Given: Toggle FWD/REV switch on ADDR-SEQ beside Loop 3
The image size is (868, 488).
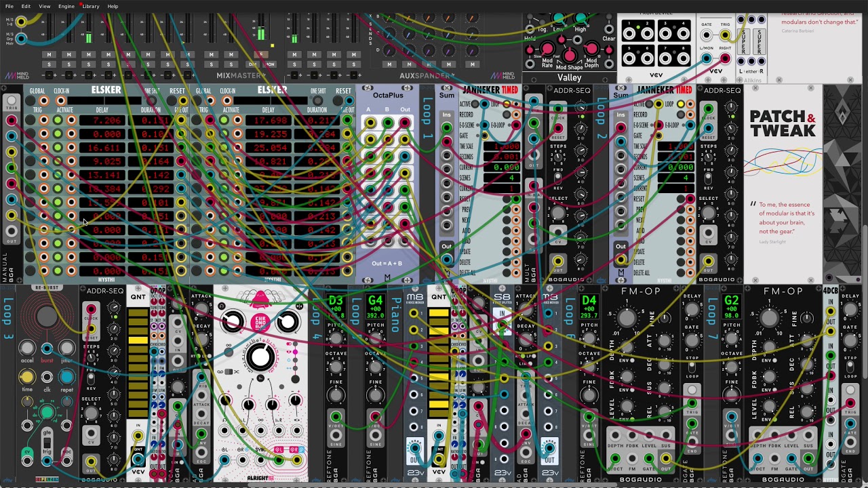Looking at the screenshot, I should tap(91, 380).
